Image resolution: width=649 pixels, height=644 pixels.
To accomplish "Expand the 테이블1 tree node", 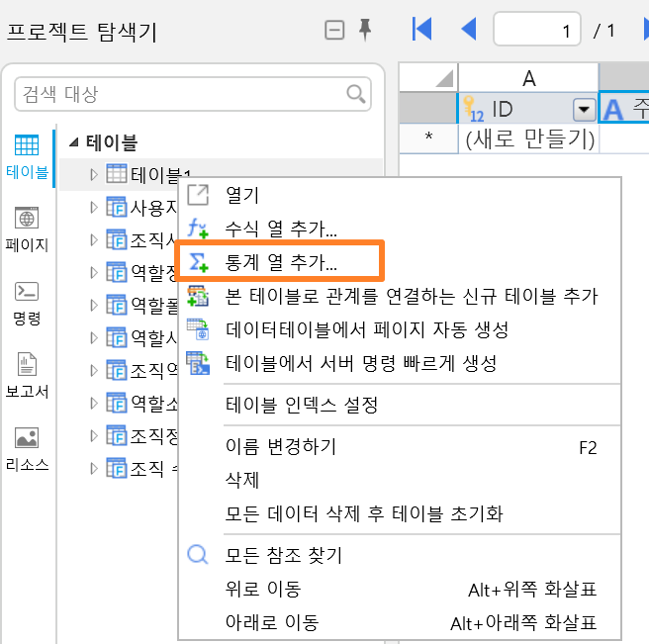I will coord(94,175).
